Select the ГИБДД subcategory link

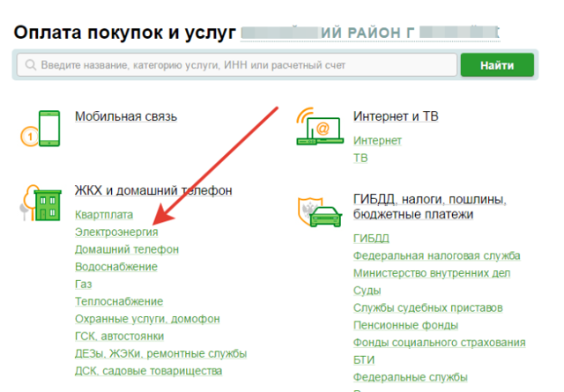pos(371,239)
